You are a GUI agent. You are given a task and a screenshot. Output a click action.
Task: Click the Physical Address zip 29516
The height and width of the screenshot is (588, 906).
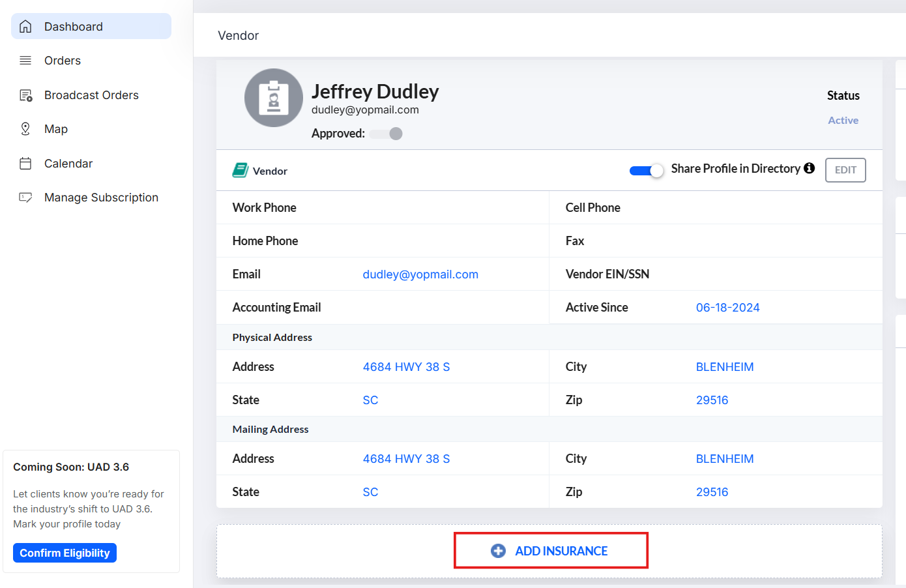click(712, 400)
